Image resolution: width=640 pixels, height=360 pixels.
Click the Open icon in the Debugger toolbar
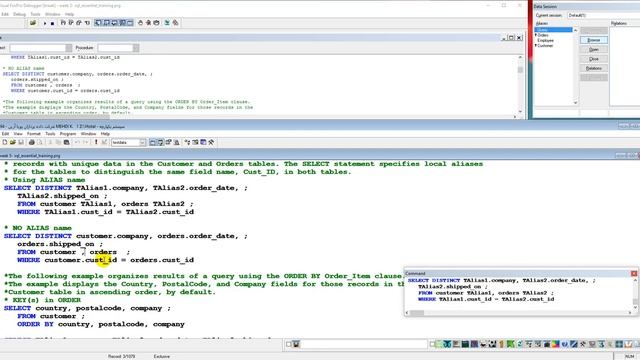click(33, 23)
